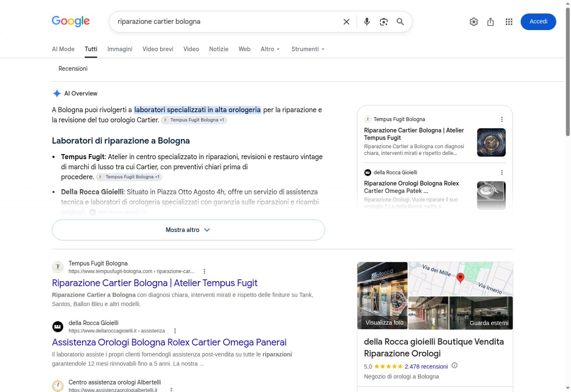Open more options for della Rocca source card

click(502, 173)
